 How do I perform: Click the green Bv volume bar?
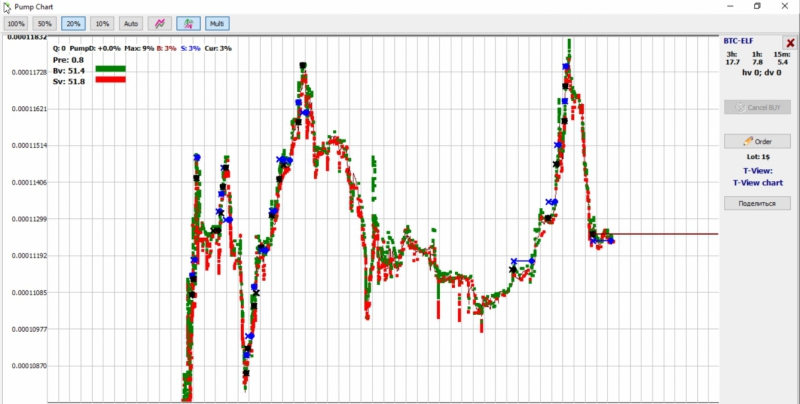[110, 69]
